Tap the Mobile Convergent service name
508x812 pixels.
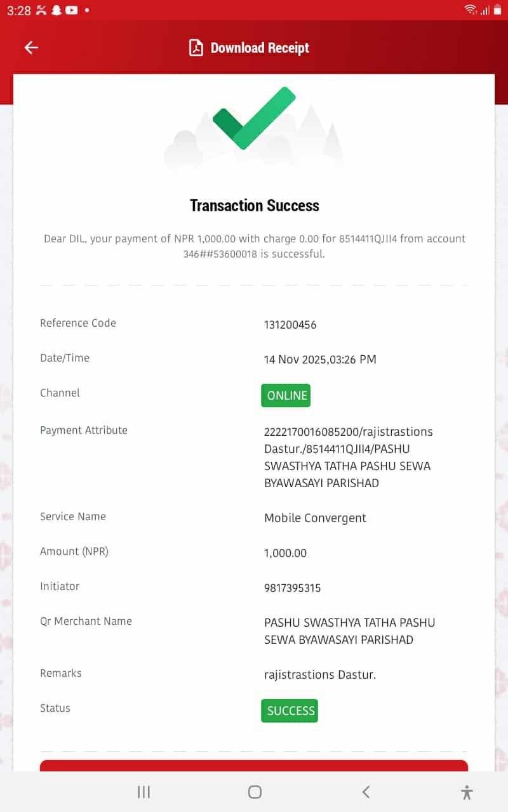click(315, 518)
